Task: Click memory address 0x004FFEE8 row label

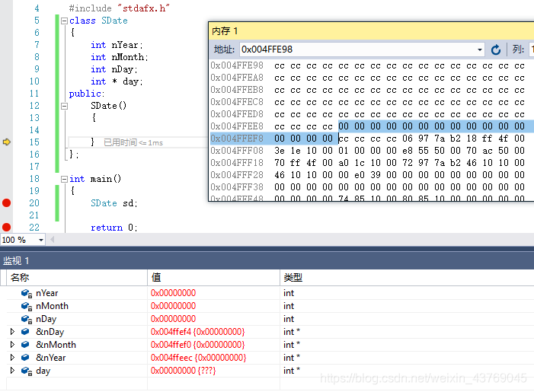Action: (x=237, y=126)
